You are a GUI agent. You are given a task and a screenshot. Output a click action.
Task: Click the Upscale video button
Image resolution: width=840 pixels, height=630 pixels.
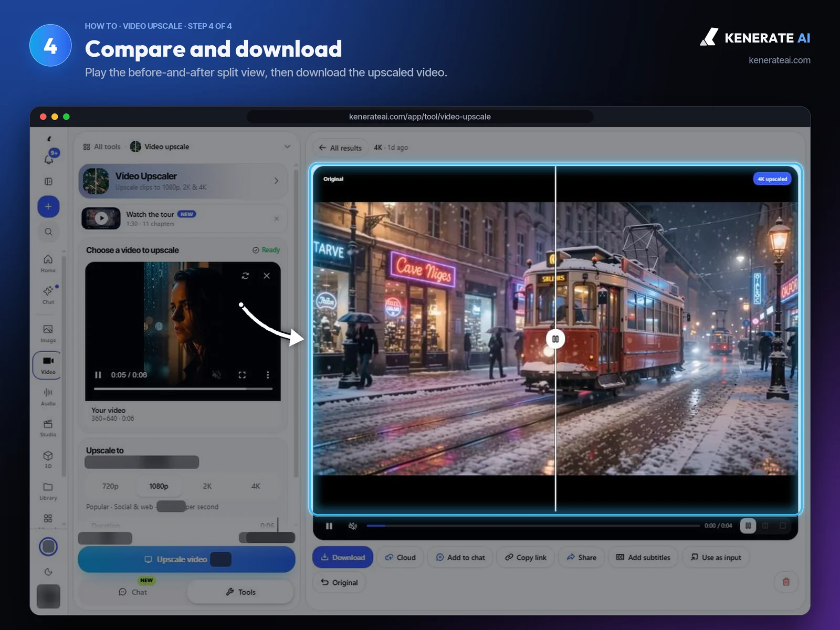pos(186,559)
